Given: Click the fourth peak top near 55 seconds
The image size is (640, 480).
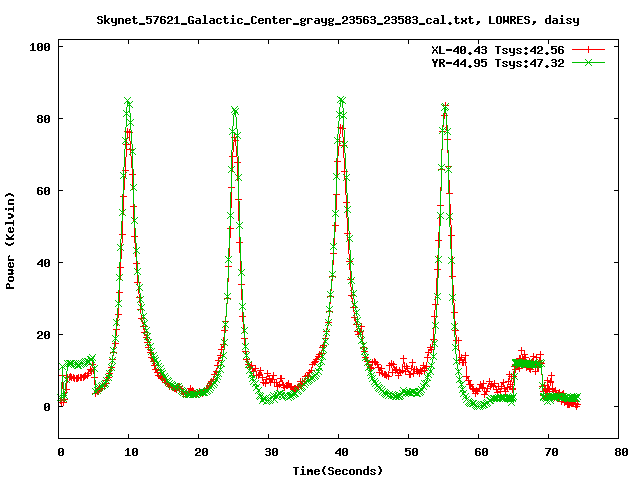Looking at the screenshot, I should [445, 106].
